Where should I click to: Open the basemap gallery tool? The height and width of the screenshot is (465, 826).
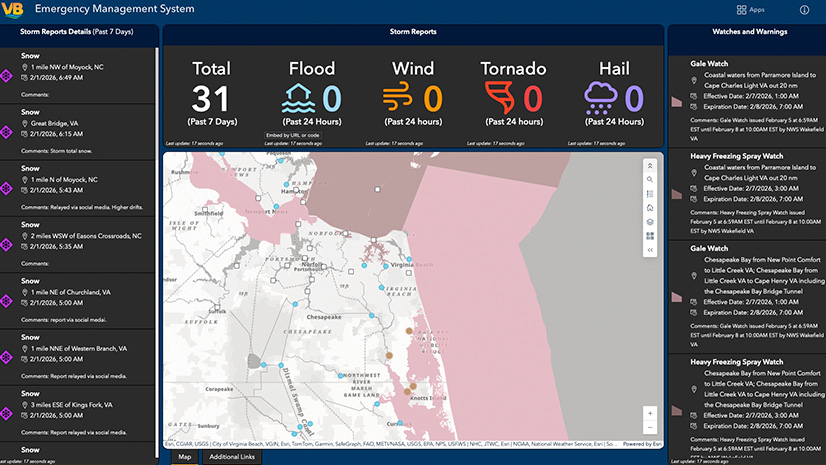650,236
